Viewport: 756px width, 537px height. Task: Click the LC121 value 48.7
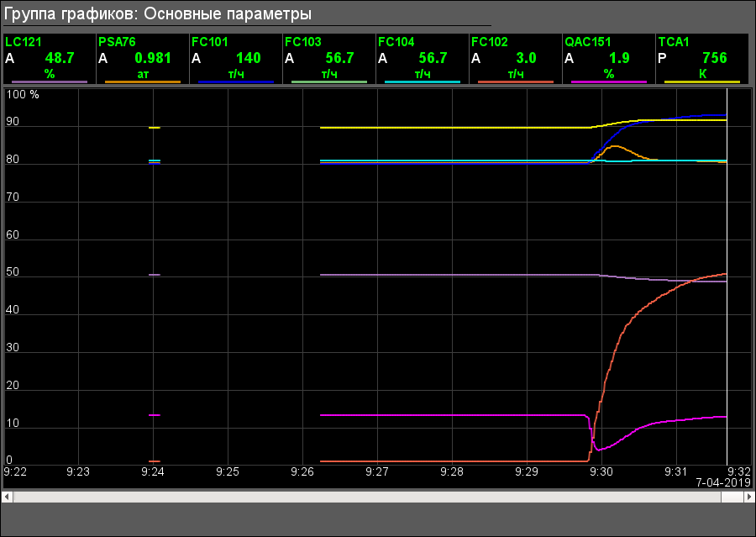(60, 58)
